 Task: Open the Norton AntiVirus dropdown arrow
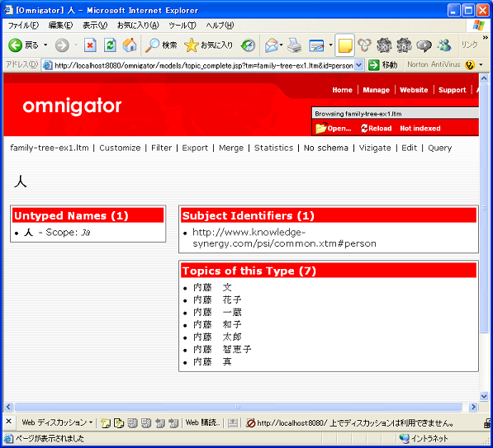[x=481, y=65]
